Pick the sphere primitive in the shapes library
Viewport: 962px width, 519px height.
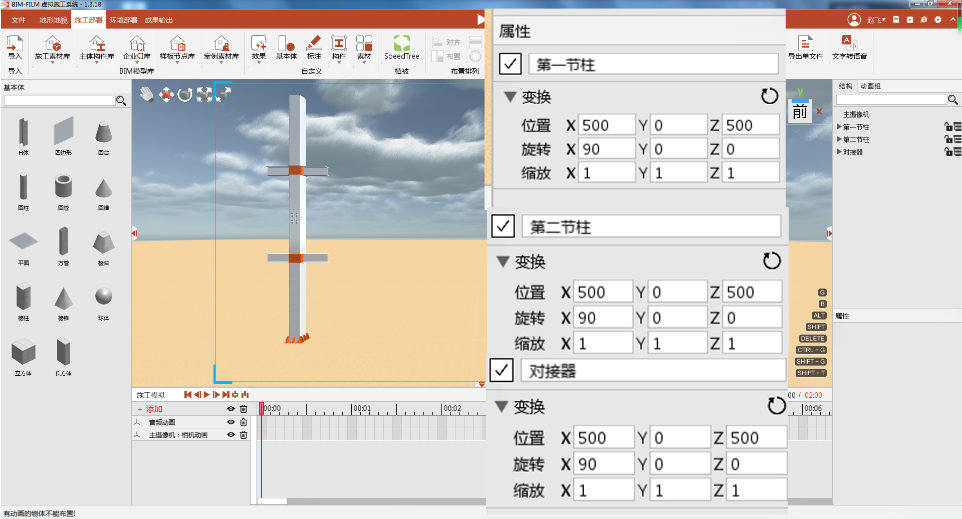coord(104,296)
